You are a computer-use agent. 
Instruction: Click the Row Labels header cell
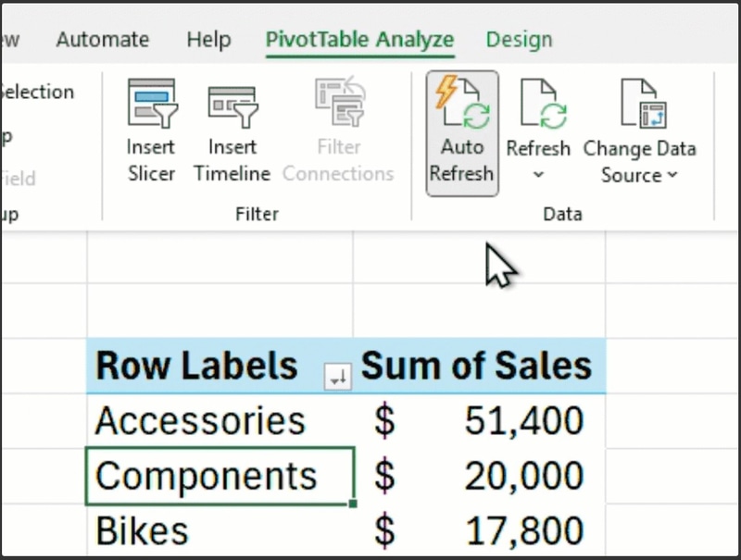(197, 367)
